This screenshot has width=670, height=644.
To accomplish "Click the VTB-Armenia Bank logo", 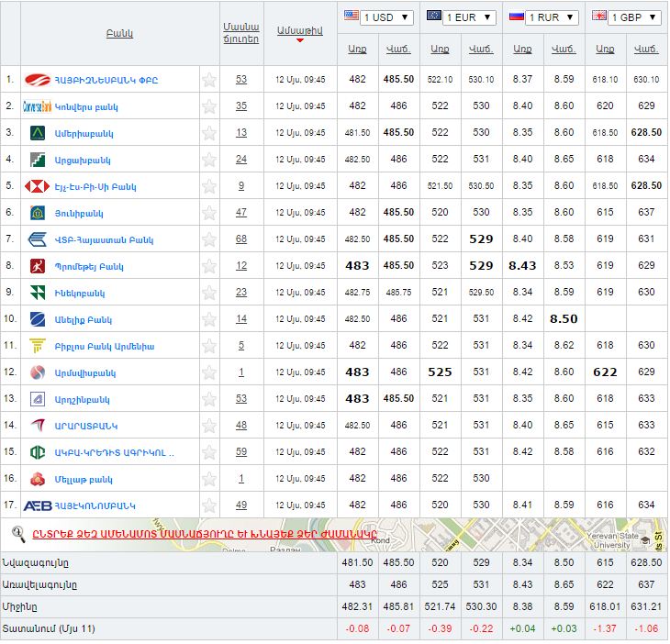I will click(38, 239).
